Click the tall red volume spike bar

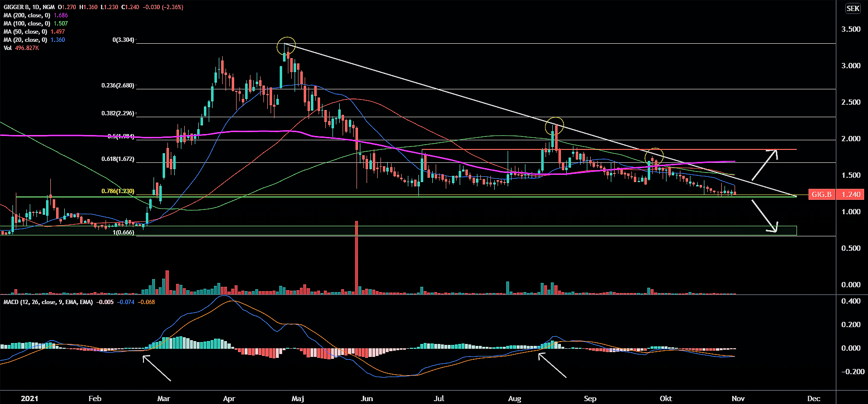coord(357,257)
